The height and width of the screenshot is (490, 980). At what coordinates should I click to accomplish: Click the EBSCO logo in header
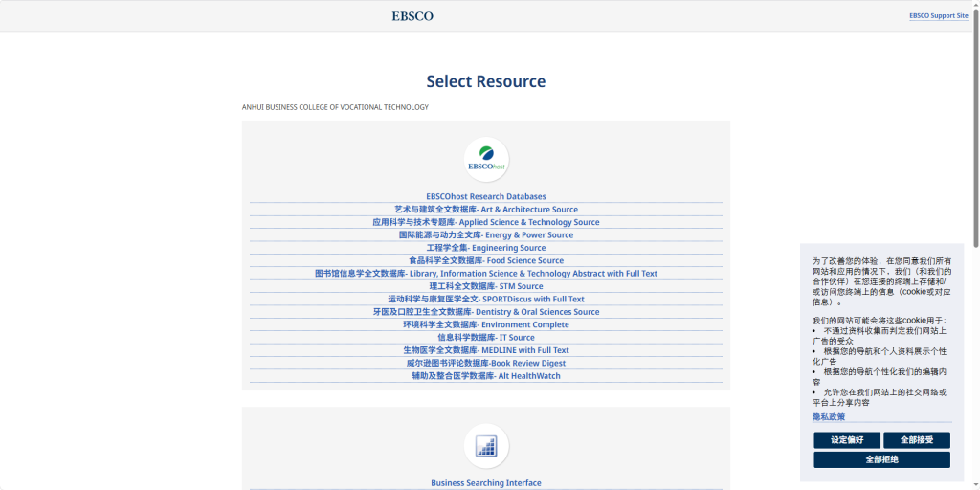pyautogui.click(x=412, y=16)
